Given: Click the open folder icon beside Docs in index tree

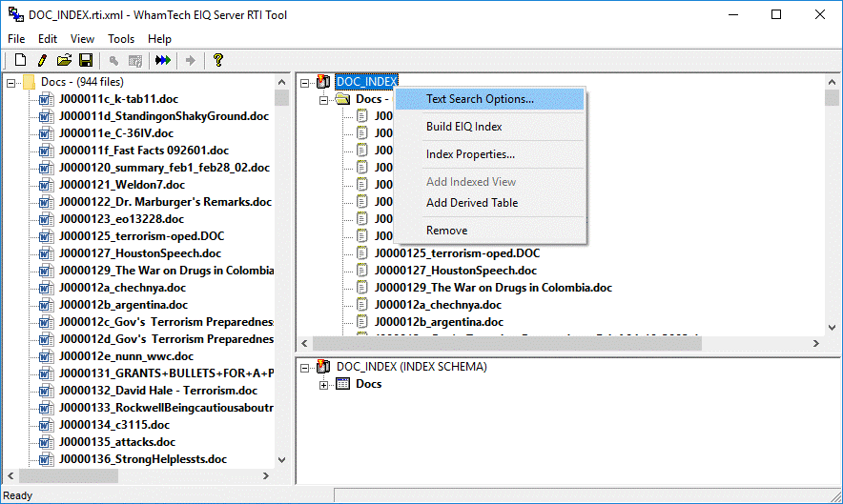Looking at the screenshot, I should click(x=342, y=99).
